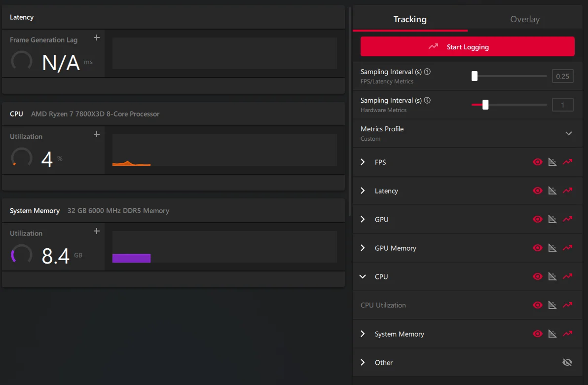The height and width of the screenshot is (385, 588).
Task: Expand the GPU Memory metrics section
Action: pyautogui.click(x=363, y=248)
